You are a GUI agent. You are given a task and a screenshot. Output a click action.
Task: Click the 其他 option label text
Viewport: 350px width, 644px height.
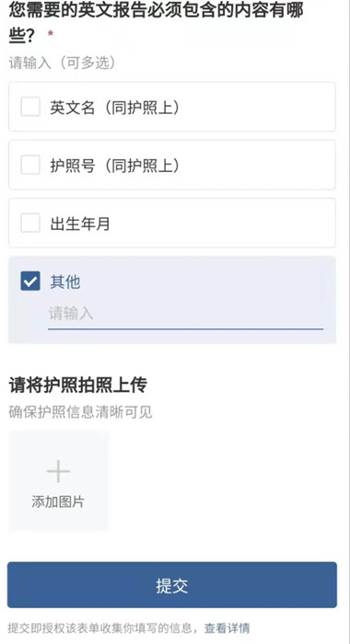coord(65,282)
